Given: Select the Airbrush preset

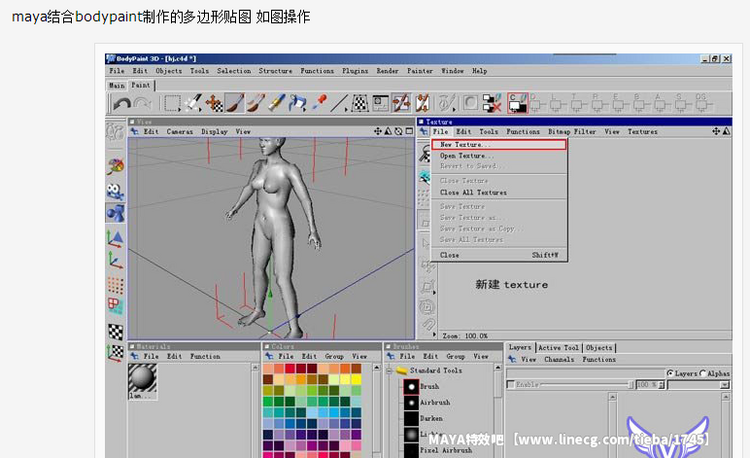Looking at the screenshot, I should 427,403.
